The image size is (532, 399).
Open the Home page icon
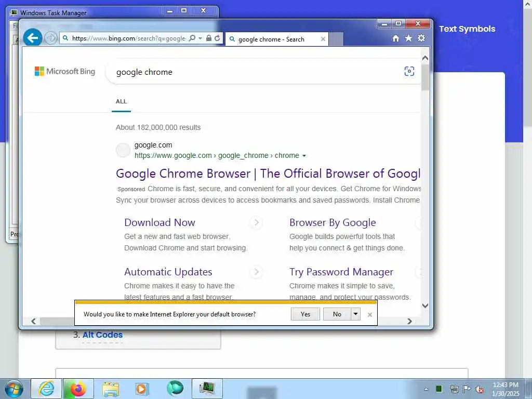click(395, 38)
